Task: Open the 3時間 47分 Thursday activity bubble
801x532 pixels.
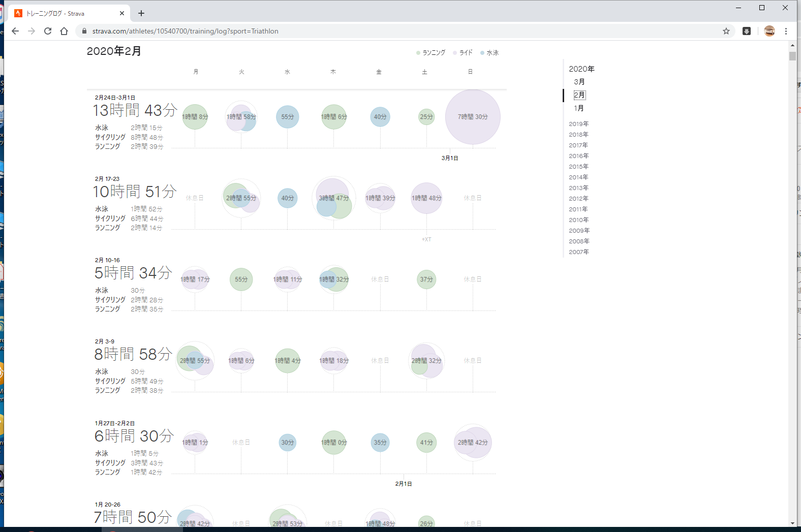Action: 333,198
